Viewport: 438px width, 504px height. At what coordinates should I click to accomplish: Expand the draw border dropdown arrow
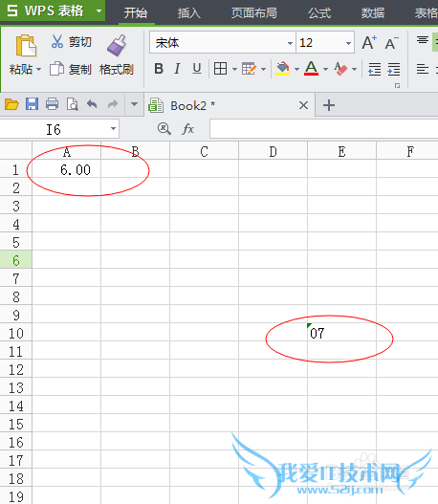coord(264,69)
